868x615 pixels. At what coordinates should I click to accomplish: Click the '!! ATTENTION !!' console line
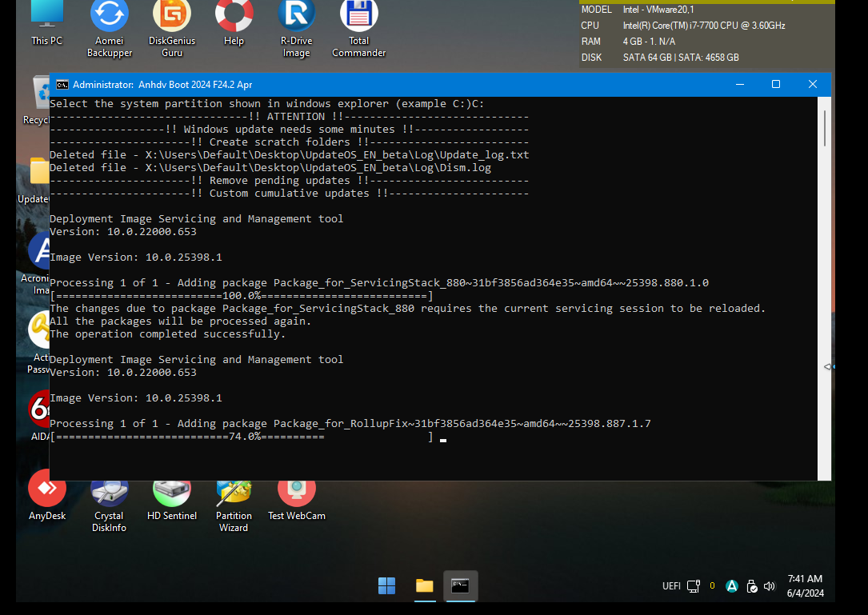point(290,117)
